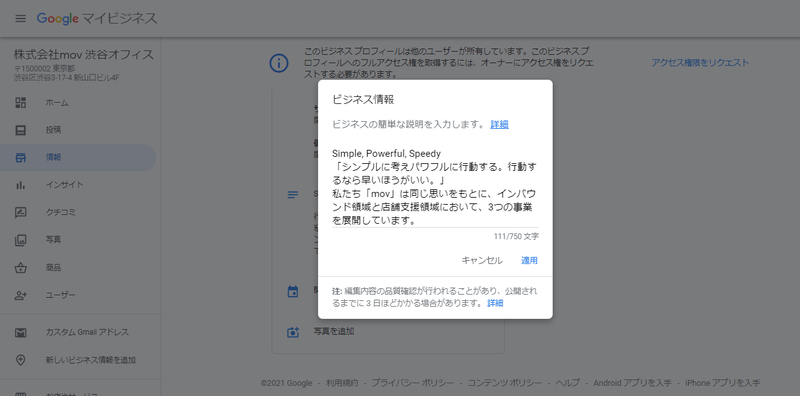Open ヘルプ footer link

click(x=568, y=383)
